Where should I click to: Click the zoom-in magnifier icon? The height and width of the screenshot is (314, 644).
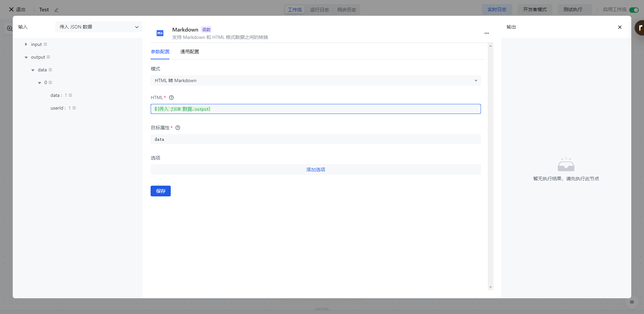coord(10,29)
